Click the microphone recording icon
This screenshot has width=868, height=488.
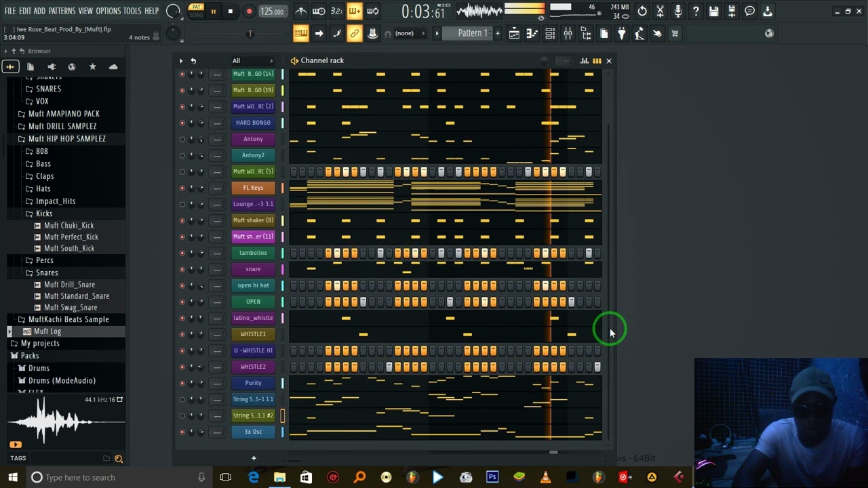[x=677, y=11]
